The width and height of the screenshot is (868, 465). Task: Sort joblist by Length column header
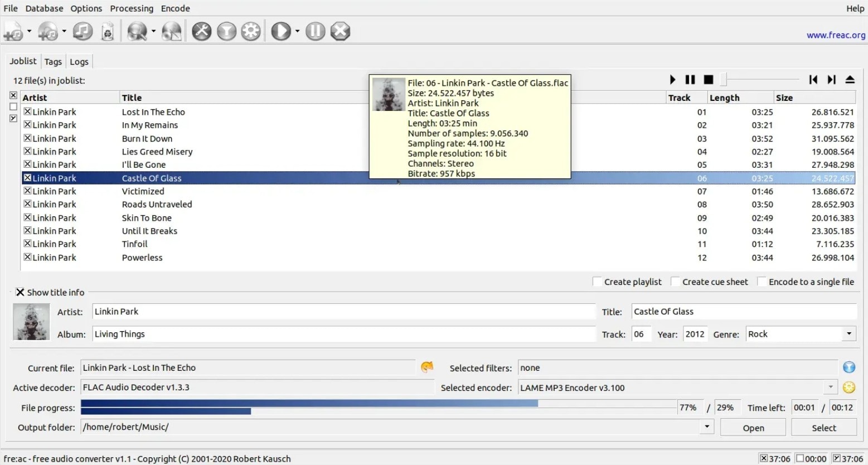740,98
